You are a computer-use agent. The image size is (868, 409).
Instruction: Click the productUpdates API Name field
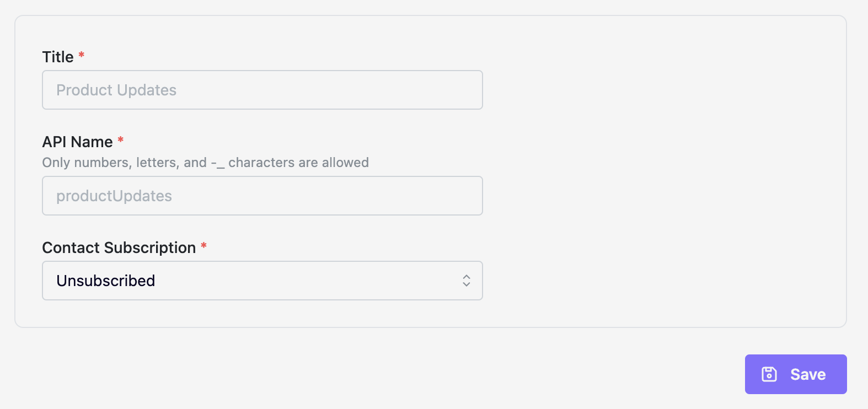[x=262, y=195]
